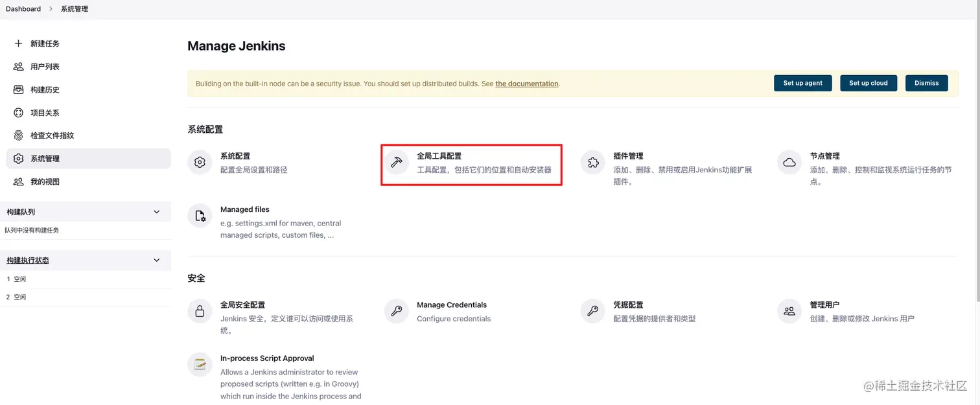Click the people icon beside 用户列表

coord(18,67)
